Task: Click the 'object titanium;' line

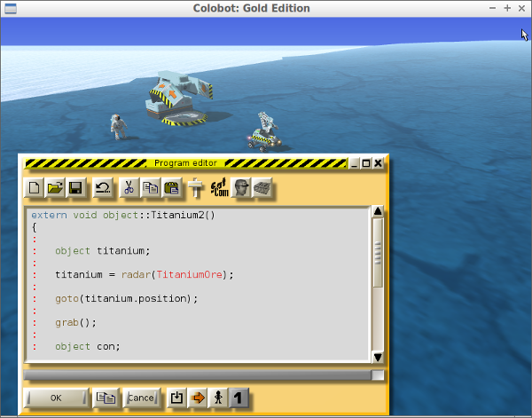Action: tap(103, 251)
